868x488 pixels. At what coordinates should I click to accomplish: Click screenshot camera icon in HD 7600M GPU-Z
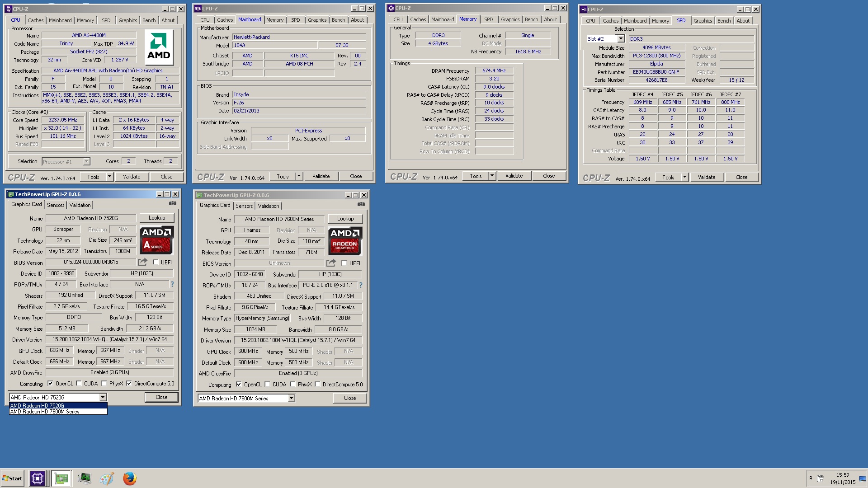tap(361, 205)
